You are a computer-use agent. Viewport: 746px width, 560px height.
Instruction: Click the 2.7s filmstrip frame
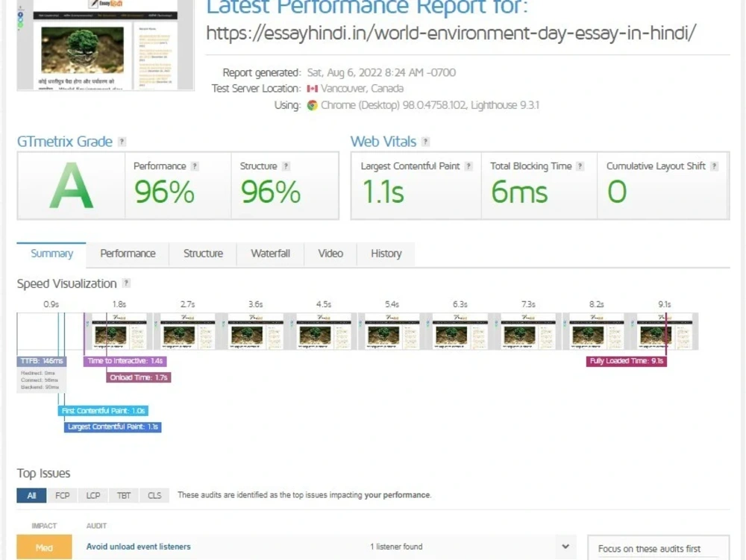click(x=187, y=331)
